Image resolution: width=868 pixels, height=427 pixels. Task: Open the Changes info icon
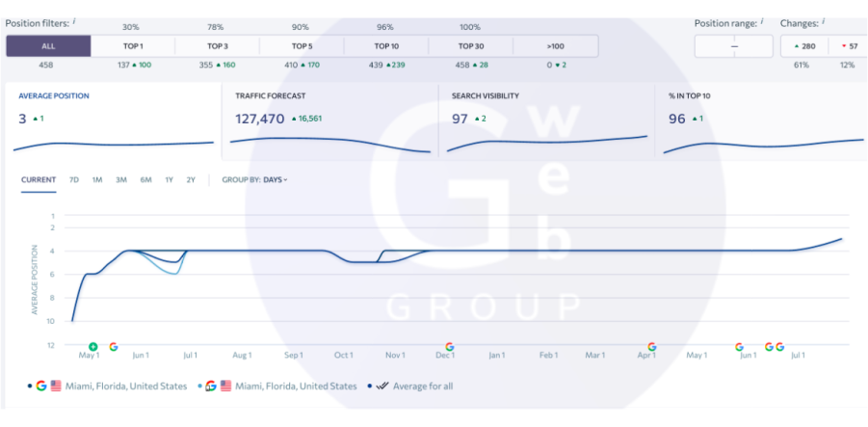point(824,20)
